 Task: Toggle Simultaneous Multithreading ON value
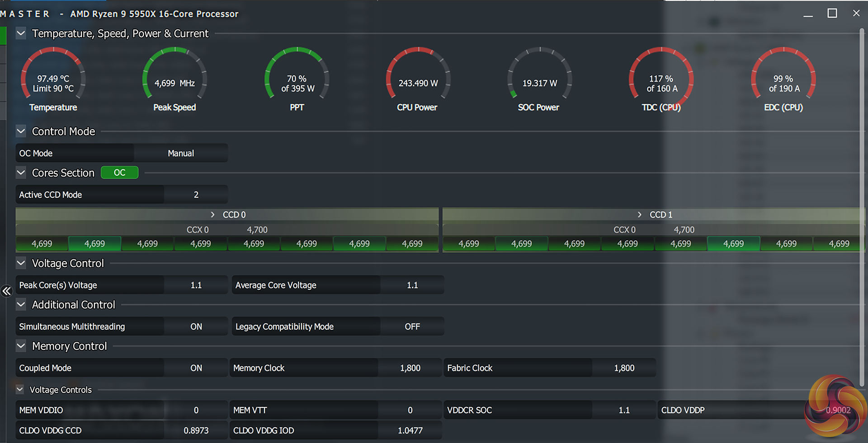196,326
